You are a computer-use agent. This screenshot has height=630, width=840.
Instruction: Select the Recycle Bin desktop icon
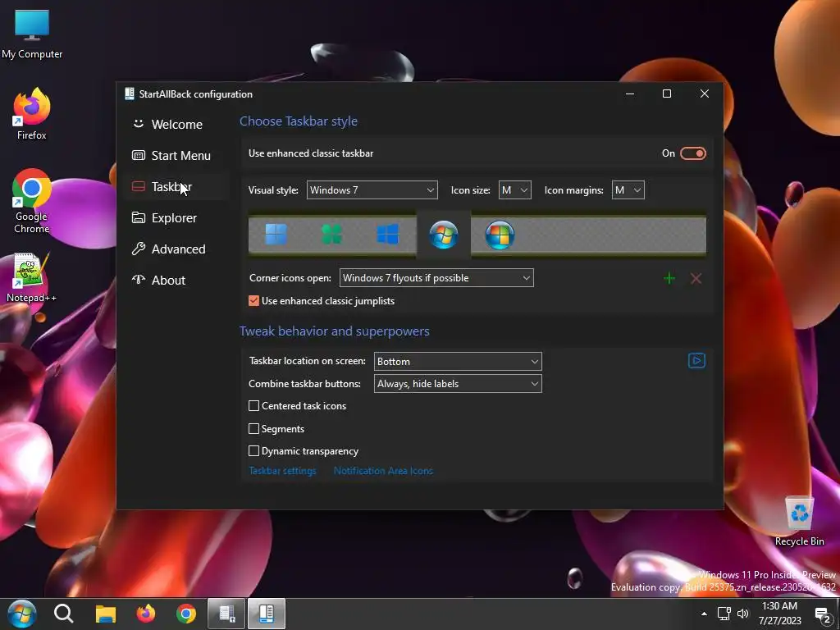(799, 521)
